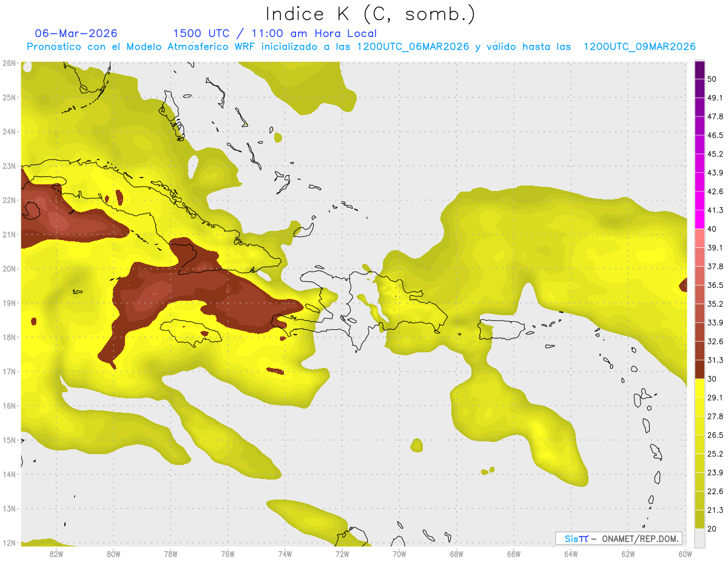Image resolution: width=728 pixels, height=562 pixels.
Task: Select the colorbar label '27.8'
Action: pyautogui.click(x=715, y=416)
